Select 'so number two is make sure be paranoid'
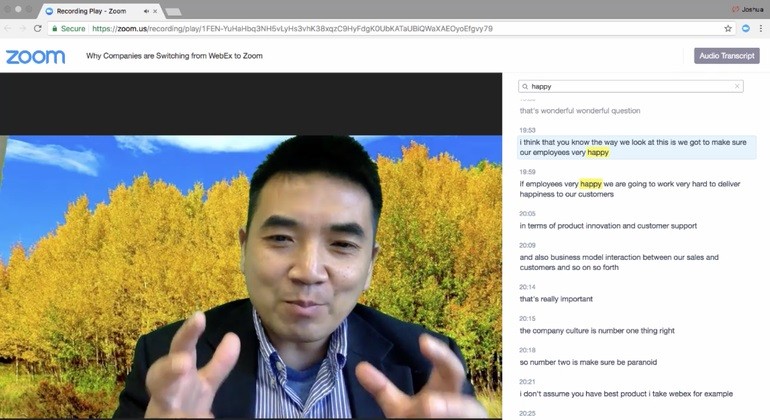 (x=588, y=362)
